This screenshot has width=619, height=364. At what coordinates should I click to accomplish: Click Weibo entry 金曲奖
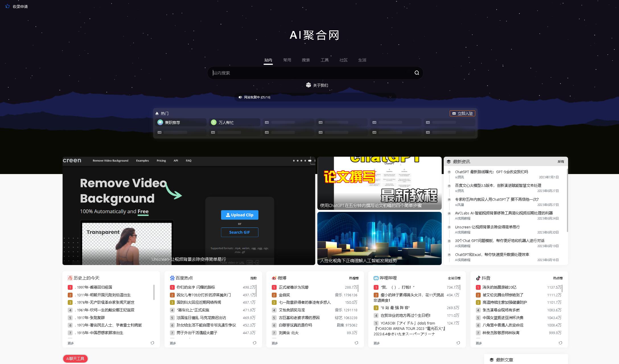click(285, 295)
